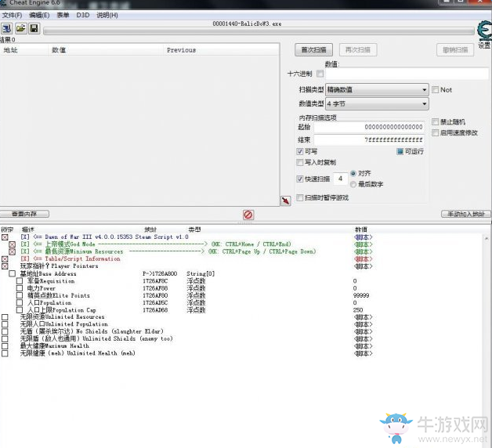Enable the Unlimited Population script checkbox
492x448 pixels.
(5, 324)
